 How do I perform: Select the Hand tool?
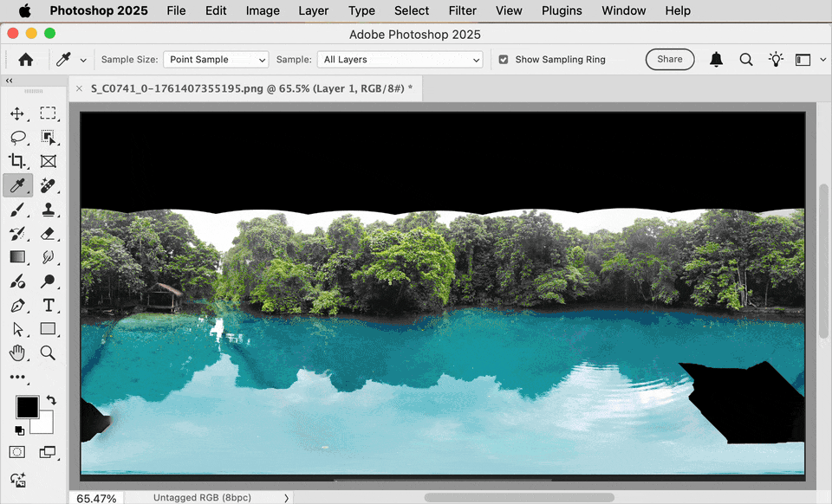(x=18, y=352)
